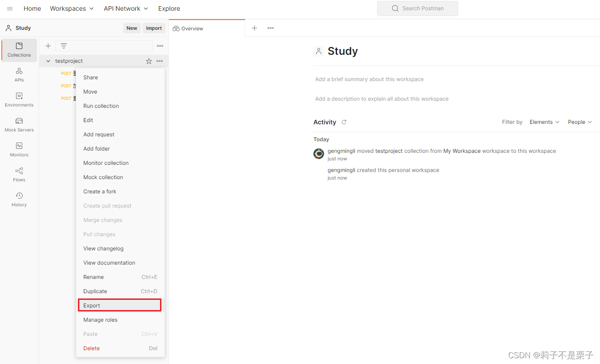Click the Study workspace title heading
The height and width of the screenshot is (364, 600).
coord(343,51)
